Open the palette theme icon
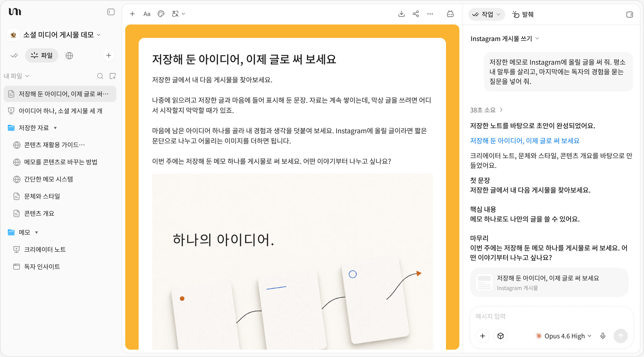Screen dimensions: 644x357 pyautogui.click(x=161, y=14)
